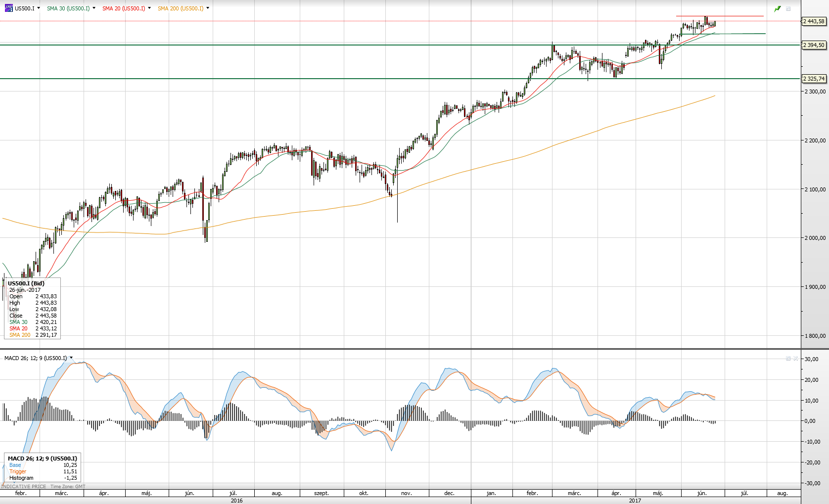829x504 pixels.
Task: Open the MACD 26; 12; 9 settings dropdown
Action: coord(71,358)
